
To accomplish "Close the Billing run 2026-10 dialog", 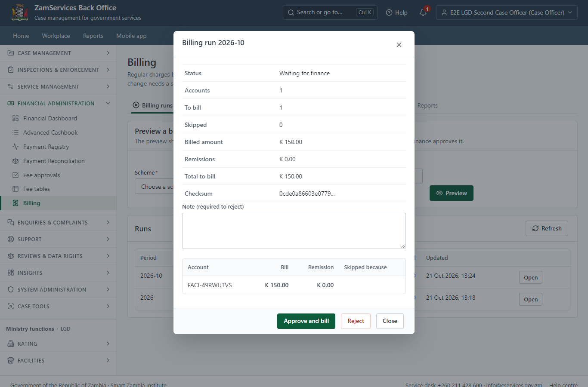I will coord(399,45).
